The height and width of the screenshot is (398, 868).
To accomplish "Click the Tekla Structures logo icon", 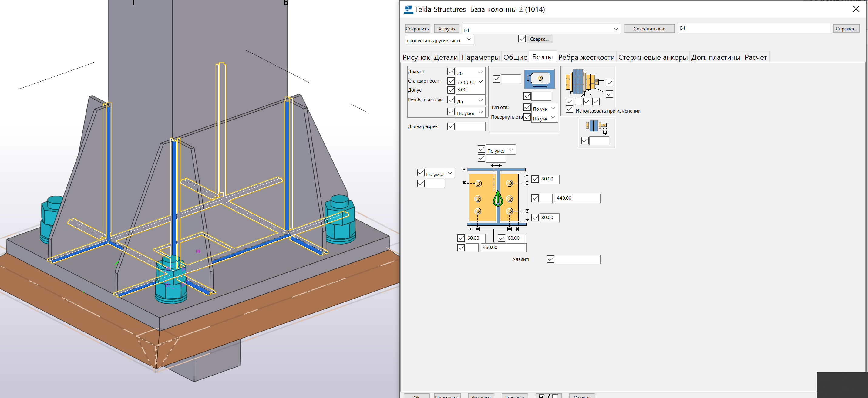I will point(408,9).
